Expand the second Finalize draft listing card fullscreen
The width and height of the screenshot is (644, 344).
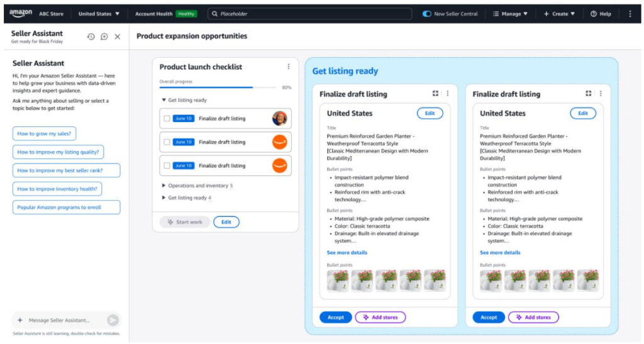[x=588, y=94]
